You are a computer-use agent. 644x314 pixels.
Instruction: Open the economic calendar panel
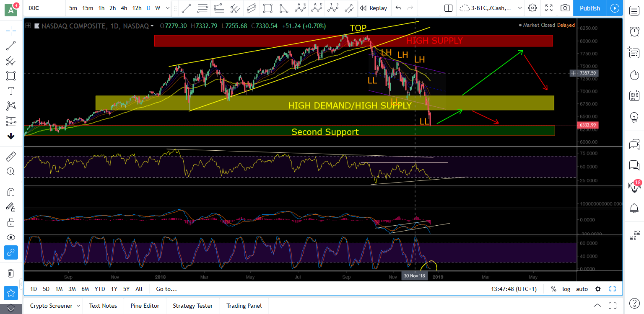click(634, 95)
